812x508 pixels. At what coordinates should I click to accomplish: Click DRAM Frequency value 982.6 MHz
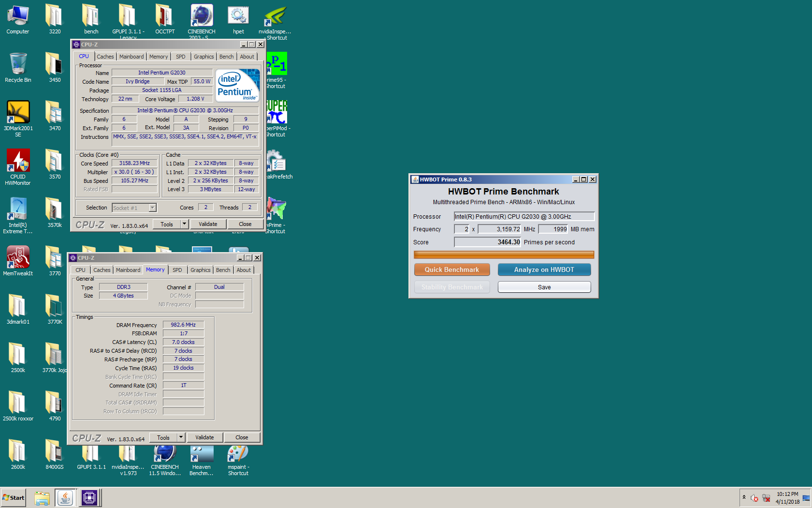click(x=183, y=325)
